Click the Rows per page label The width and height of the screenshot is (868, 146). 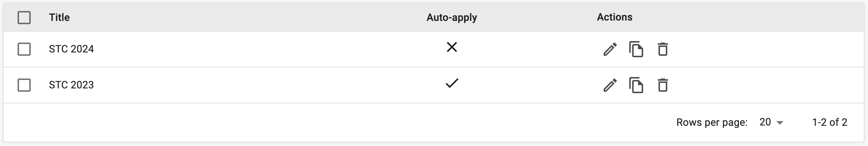click(712, 123)
